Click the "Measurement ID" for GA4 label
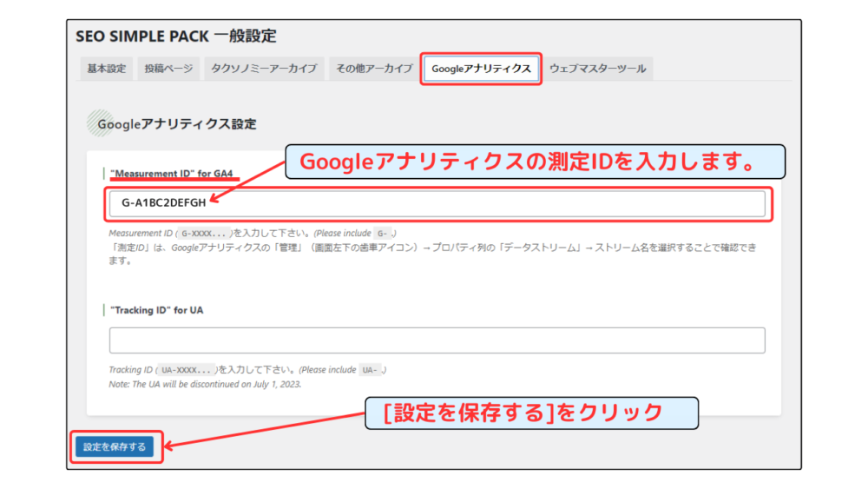The width and height of the screenshot is (868, 489). [x=172, y=174]
